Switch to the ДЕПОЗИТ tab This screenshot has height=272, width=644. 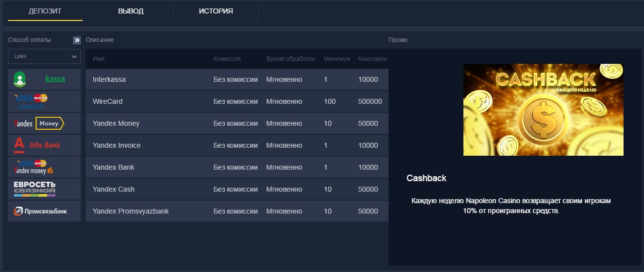coord(45,11)
